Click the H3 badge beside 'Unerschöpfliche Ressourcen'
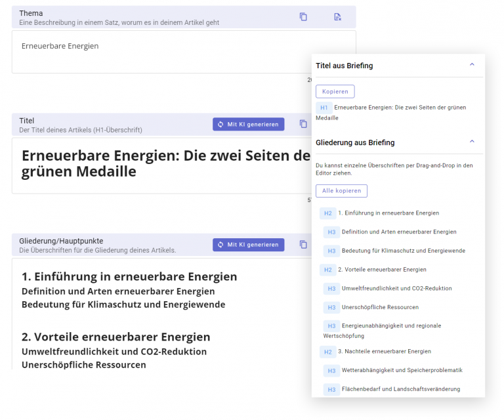 point(332,307)
